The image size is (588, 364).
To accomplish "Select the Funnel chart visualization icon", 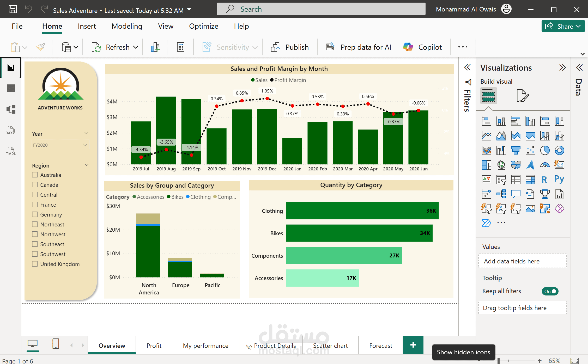I will pyautogui.click(x=516, y=150).
